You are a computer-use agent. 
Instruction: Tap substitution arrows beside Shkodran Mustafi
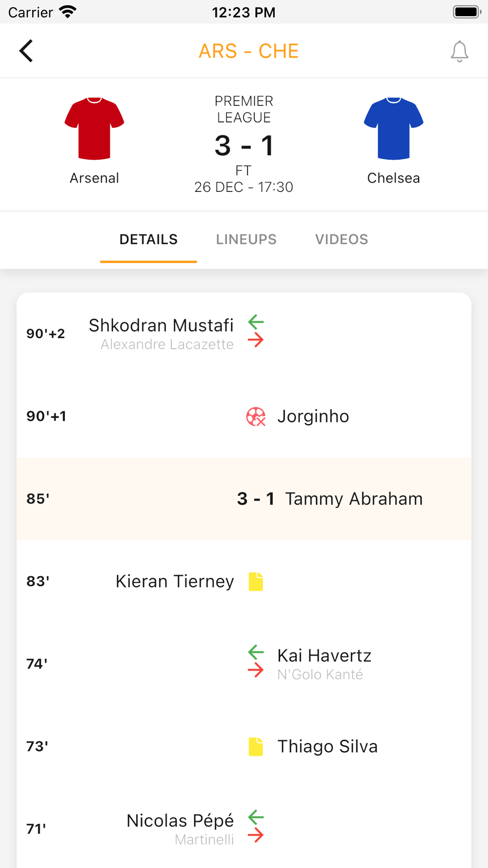pyautogui.click(x=256, y=331)
